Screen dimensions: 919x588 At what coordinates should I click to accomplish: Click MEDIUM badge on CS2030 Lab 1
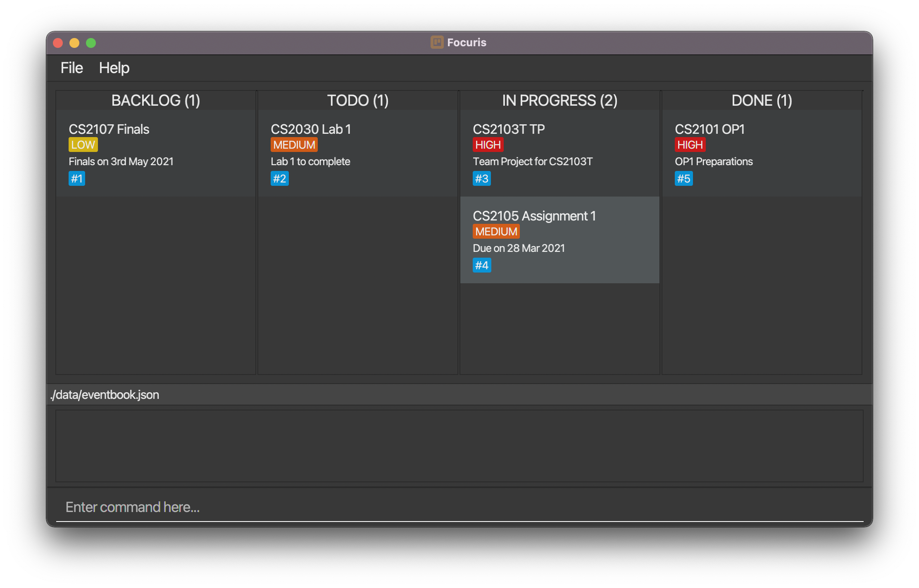coord(294,145)
